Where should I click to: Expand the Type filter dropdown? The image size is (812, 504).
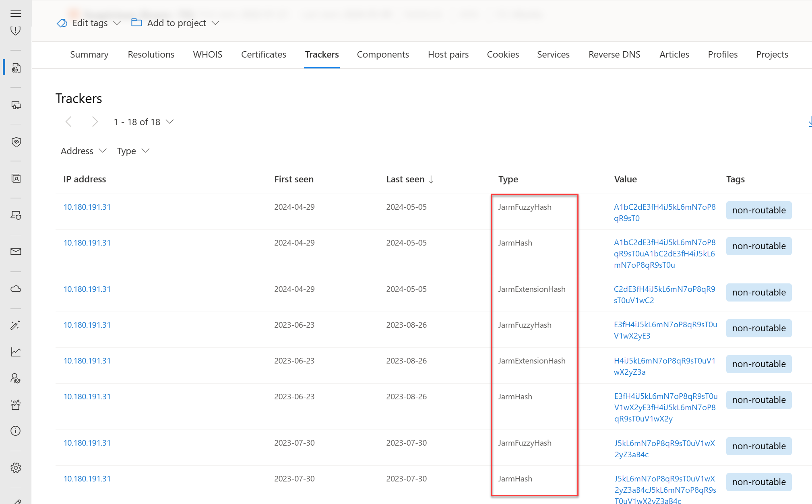[x=133, y=151]
